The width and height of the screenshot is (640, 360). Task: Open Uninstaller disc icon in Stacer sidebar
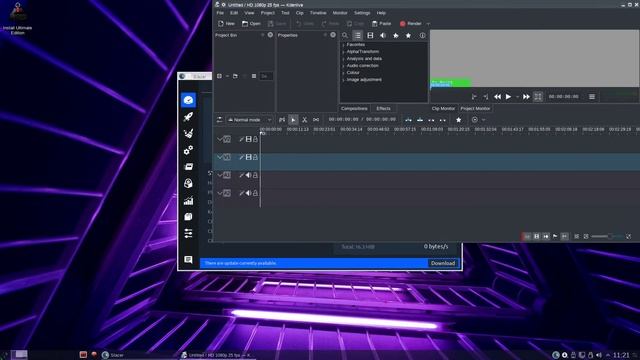(188, 183)
